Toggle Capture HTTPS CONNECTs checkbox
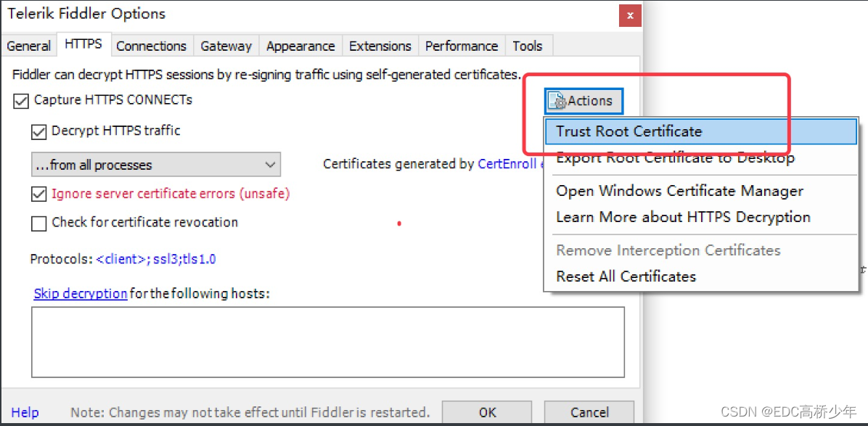Viewport: 868px width, 426px height. pyautogui.click(x=21, y=102)
